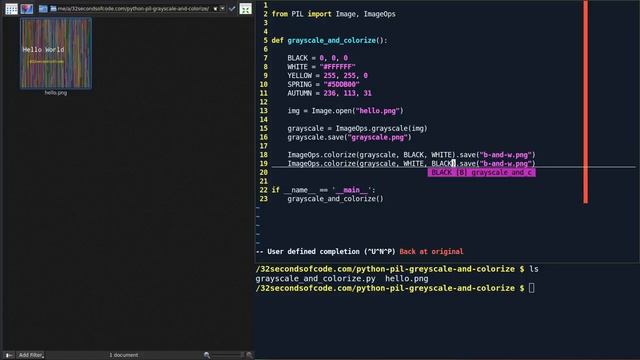Click line number 13 in the gutter

(x=264, y=111)
